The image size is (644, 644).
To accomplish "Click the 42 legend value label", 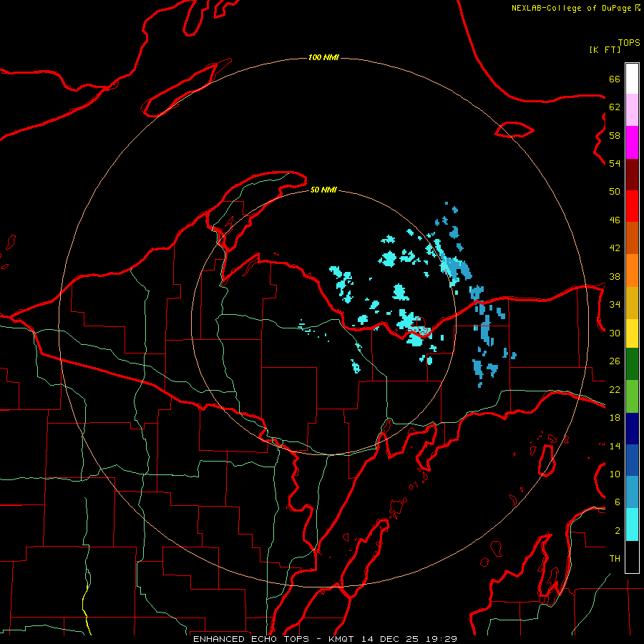I will point(615,248).
